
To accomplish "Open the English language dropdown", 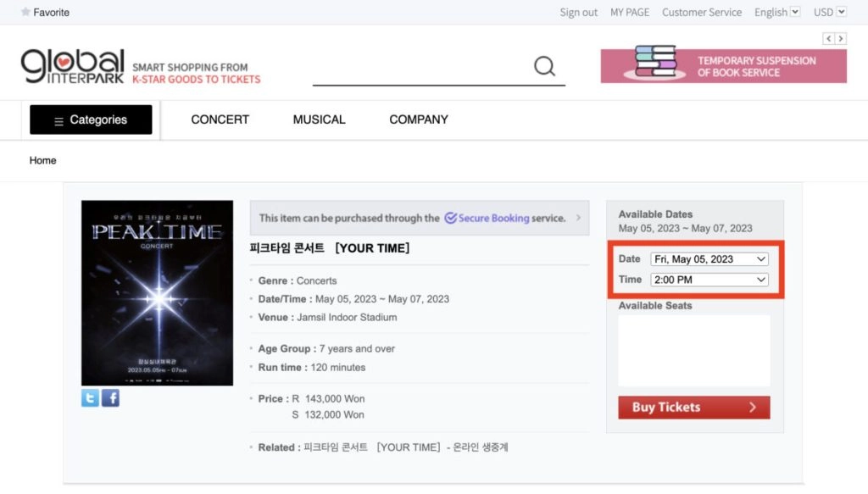I will click(776, 12).
